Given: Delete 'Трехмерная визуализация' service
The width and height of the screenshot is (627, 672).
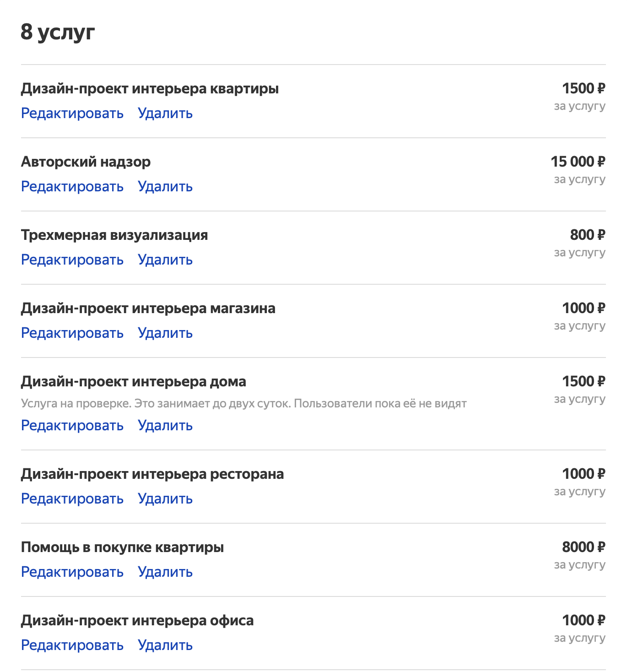Looking at the screenshot, I should coord(165,260).
